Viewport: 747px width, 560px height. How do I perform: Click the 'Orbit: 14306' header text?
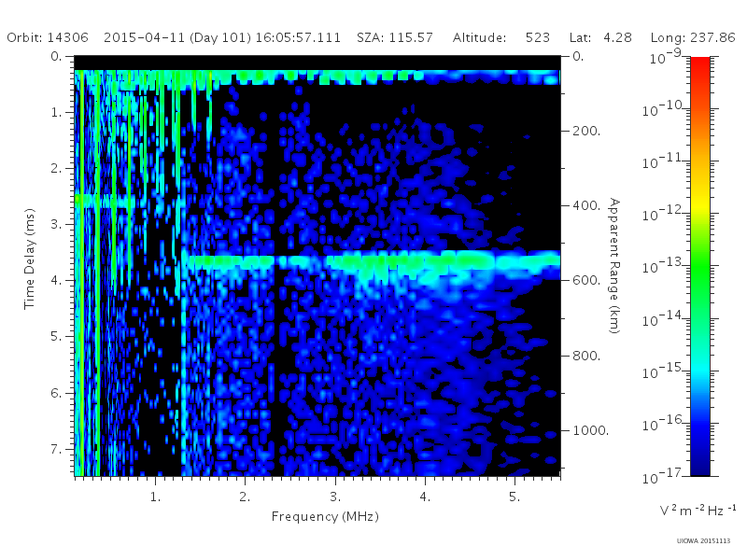[x=48, y=37]
